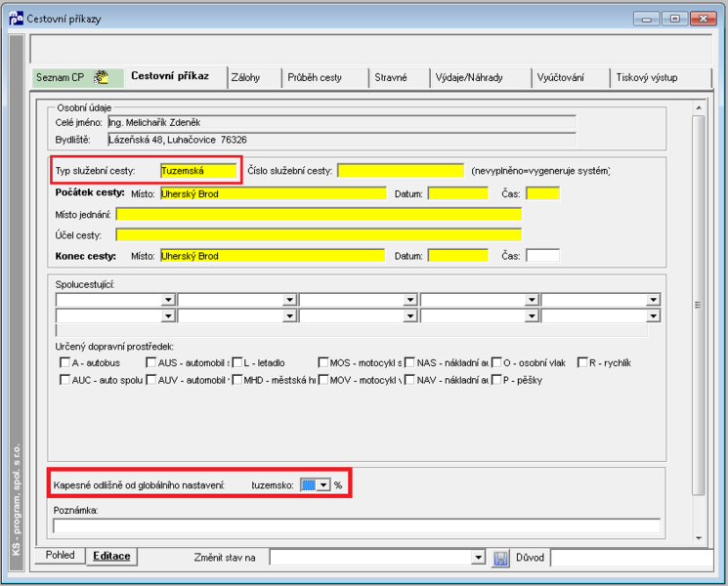Enable the L - letadlo checkbox
Image resolution: width=728 pixels, height=586 pixels.
pos(237,362)
